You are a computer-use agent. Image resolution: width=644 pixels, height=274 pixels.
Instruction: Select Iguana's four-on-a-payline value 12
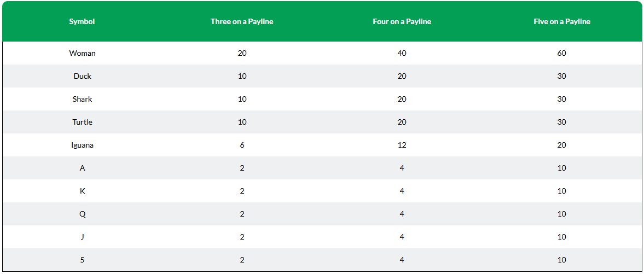(402, 145)
